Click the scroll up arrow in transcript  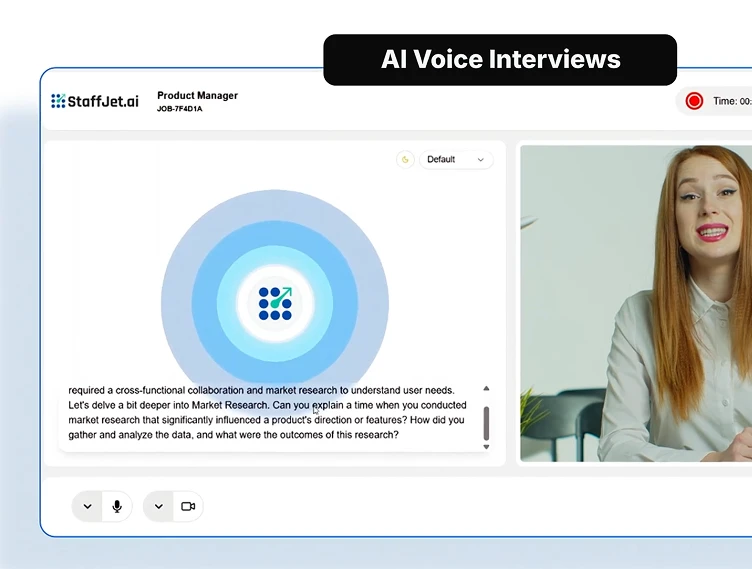click(486, 388)
